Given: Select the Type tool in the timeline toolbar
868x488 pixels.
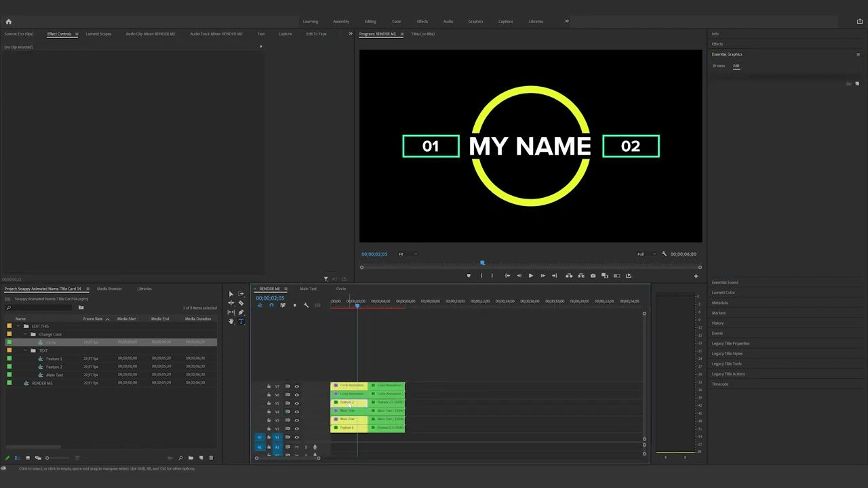Looking at the screenshot, I should pyautogui.click(x=241, y=322).
